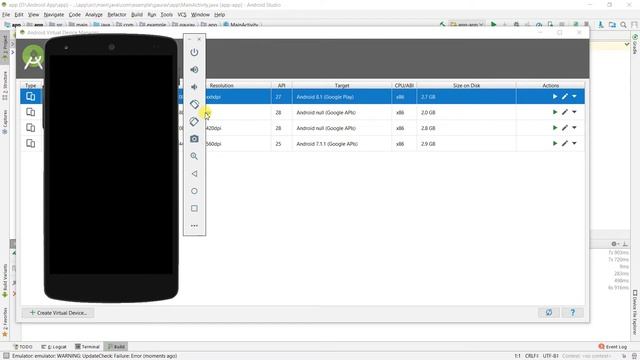
Task: Open actions dropdown for Android 8.1 row
Action: (x=574, y=97)
